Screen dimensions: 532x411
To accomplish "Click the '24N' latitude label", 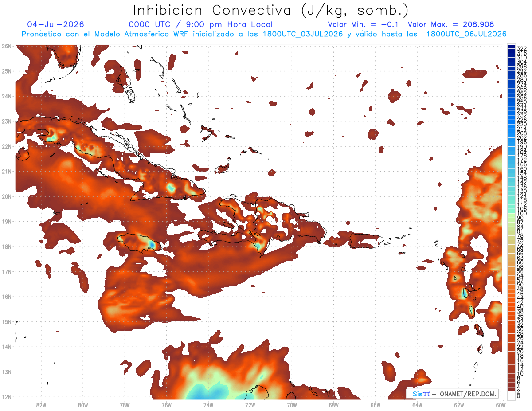I will click(6, 96).
